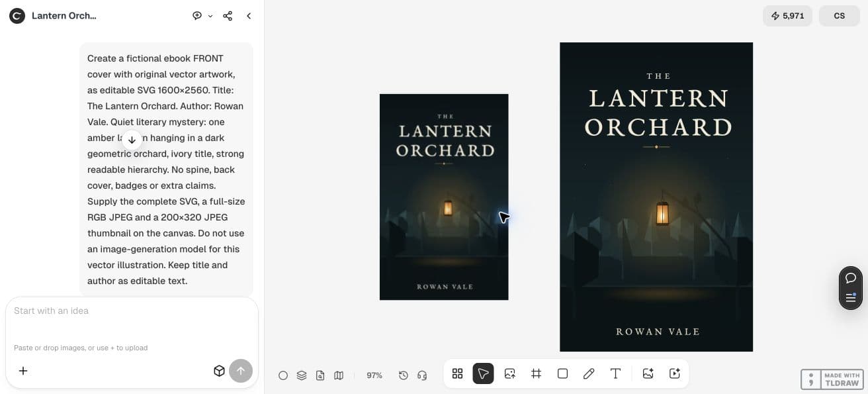Click the app logo beside Lantern Orch…

17,16
